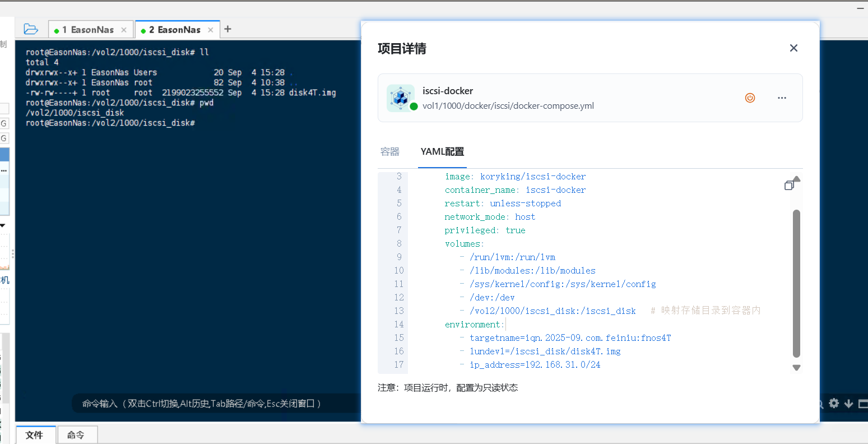
Task: Click the YAML key environment:
Action: coord(475,325)
